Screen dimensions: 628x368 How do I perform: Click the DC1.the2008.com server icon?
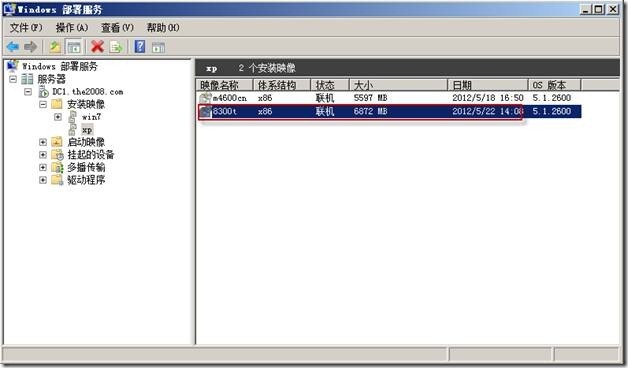[43, 92]
